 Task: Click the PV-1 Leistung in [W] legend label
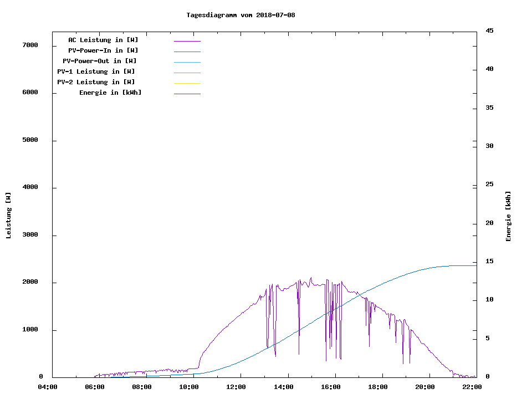point(96,71)
